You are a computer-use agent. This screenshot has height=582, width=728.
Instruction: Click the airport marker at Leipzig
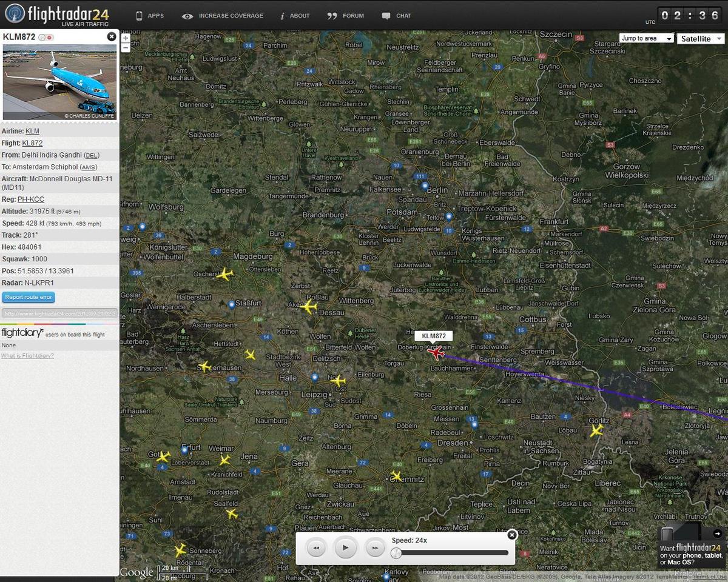coord(314,377)
